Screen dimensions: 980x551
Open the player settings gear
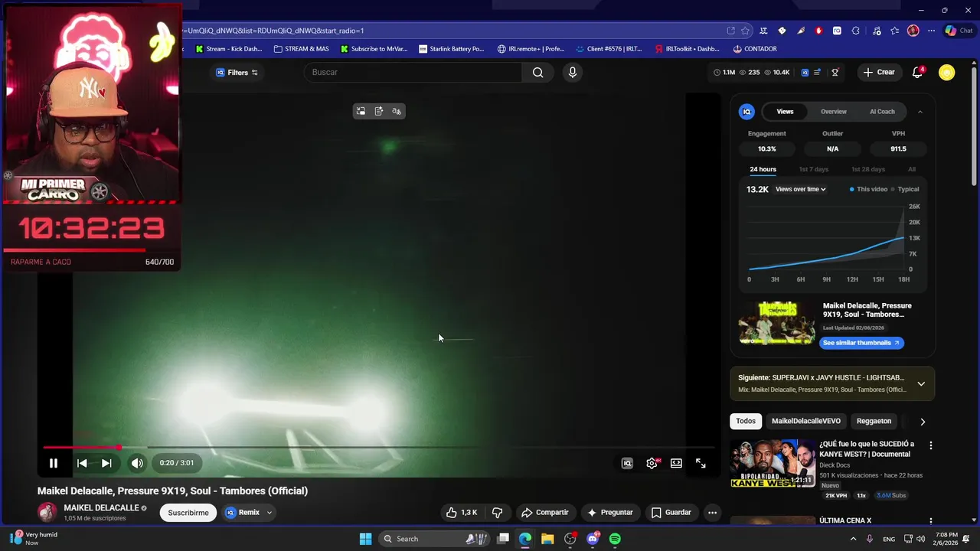(652, 463)
